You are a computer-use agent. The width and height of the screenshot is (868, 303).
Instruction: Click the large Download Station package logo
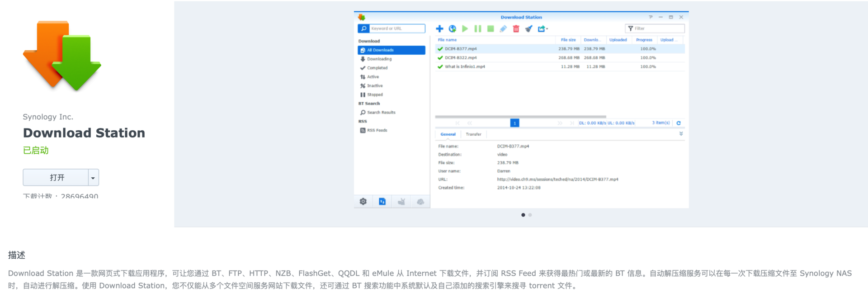(62, 56)
